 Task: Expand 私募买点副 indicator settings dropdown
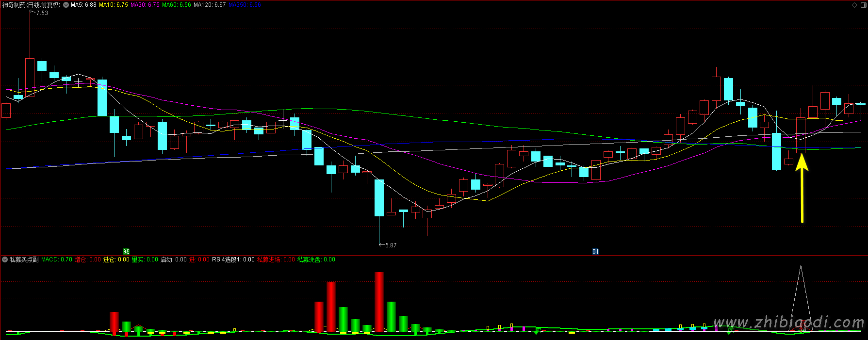[5, 259]
